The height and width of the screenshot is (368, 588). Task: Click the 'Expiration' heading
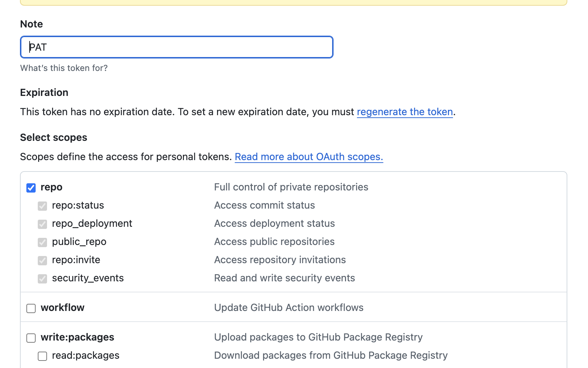point(44,92)
